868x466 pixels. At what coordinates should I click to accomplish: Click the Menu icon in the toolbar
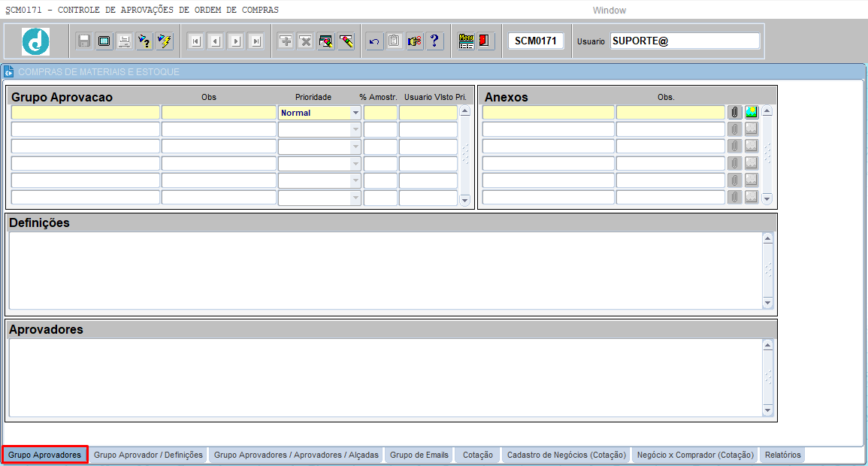(x=466, y=41)
